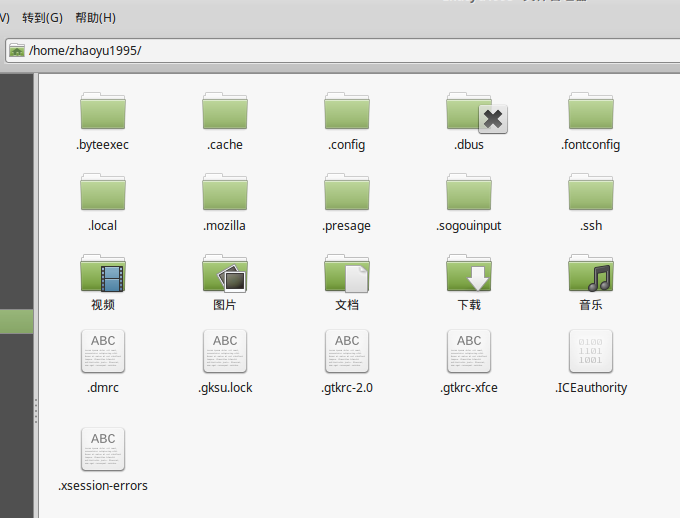Viewport: 680px width, 518px height.
Task: Click the /home/zhaoyu1995/ path field
Action: (343, 50)
